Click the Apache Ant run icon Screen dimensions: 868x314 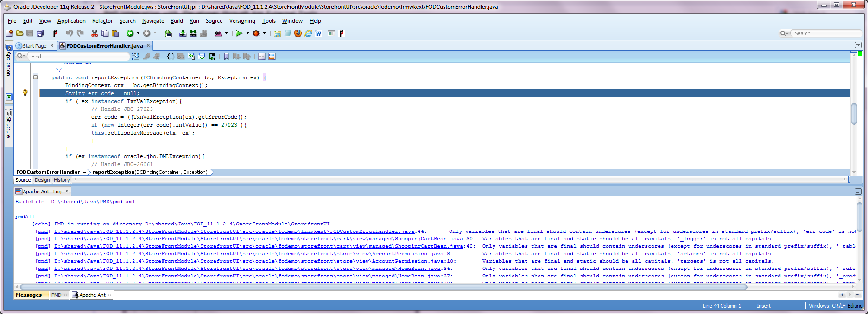[218, 33]
